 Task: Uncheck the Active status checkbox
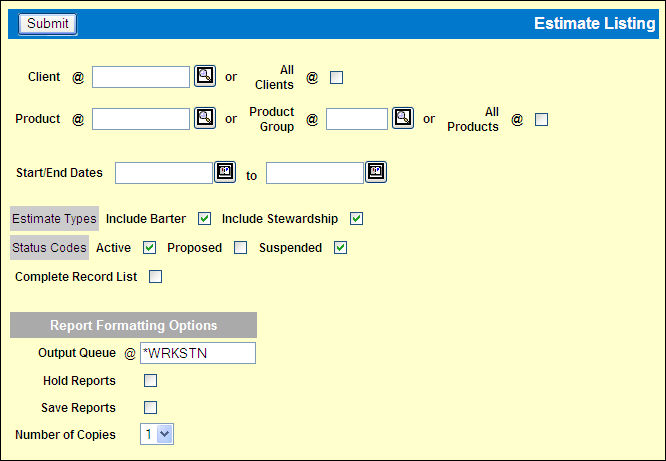(x=150, y=248)
